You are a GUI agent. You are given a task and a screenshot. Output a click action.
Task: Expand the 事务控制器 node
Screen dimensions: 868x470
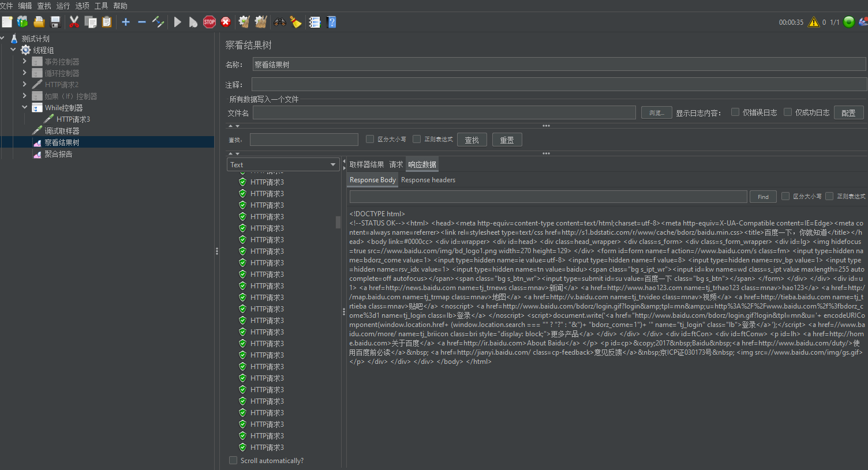24,61
